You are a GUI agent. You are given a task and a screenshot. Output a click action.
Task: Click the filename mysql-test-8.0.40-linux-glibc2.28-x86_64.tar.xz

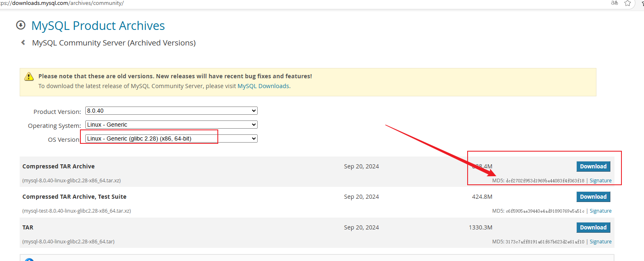(x=76, y=211)
